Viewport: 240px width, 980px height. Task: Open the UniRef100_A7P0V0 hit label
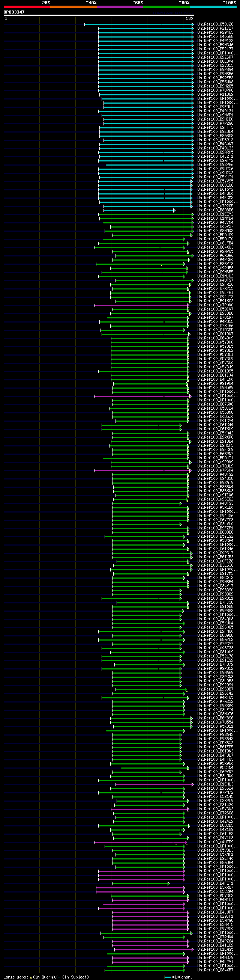[215, 306]
